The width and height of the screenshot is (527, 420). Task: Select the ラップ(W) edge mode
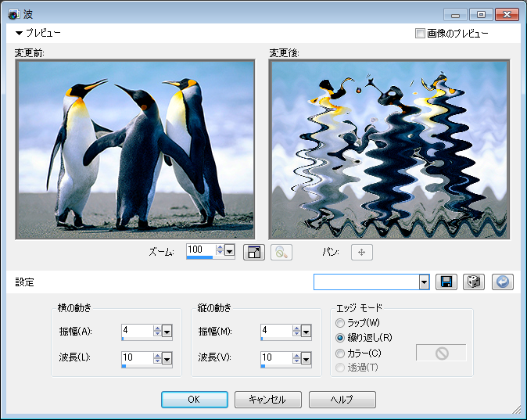[340, 323]
